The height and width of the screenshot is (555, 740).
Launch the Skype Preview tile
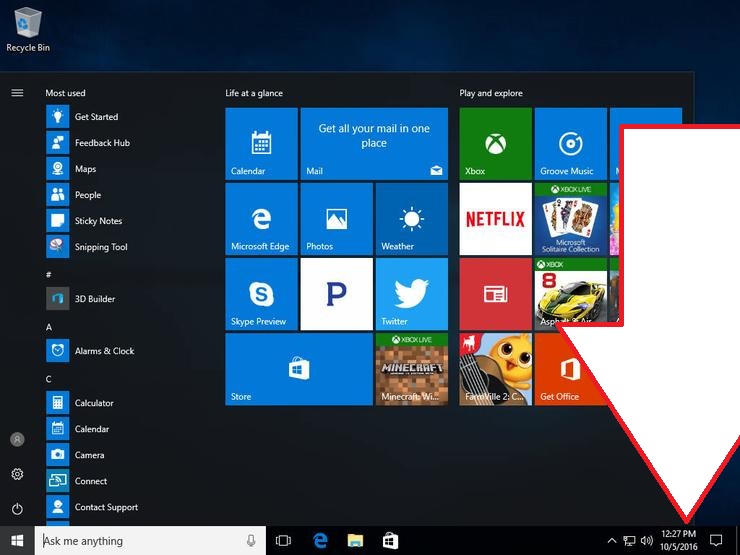[261, 294]
